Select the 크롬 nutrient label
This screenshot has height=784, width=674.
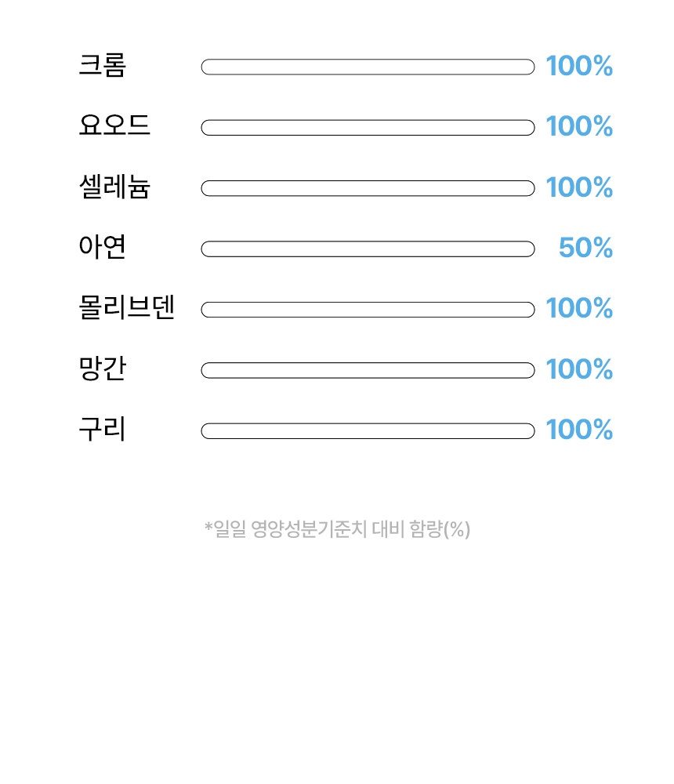coord(103,66)
